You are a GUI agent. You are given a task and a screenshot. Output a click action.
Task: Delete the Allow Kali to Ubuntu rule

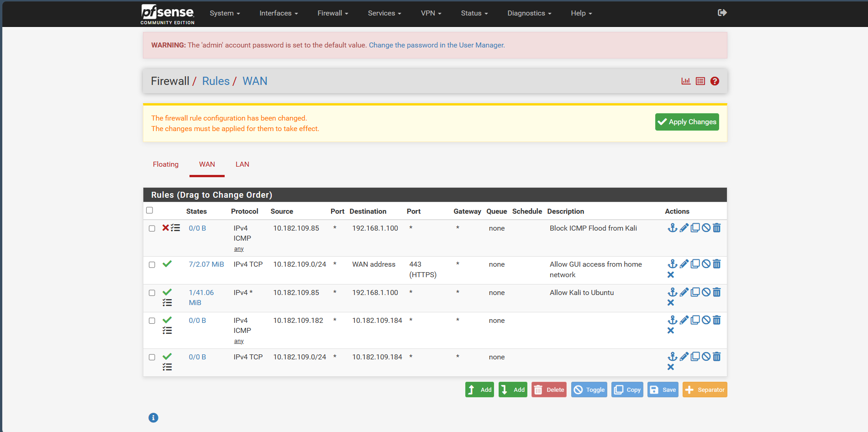point(717,292)
